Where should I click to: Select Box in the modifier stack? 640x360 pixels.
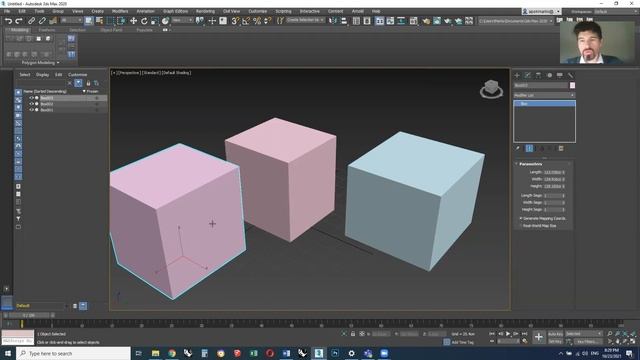click(544, 104)
